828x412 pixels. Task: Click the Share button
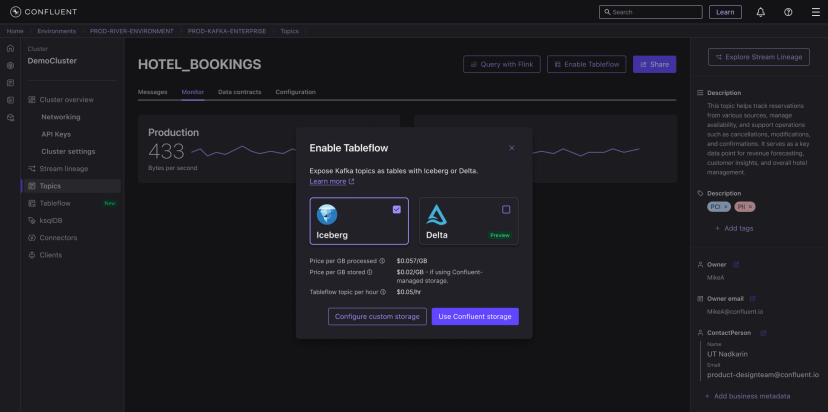click(x=654, y=64)
